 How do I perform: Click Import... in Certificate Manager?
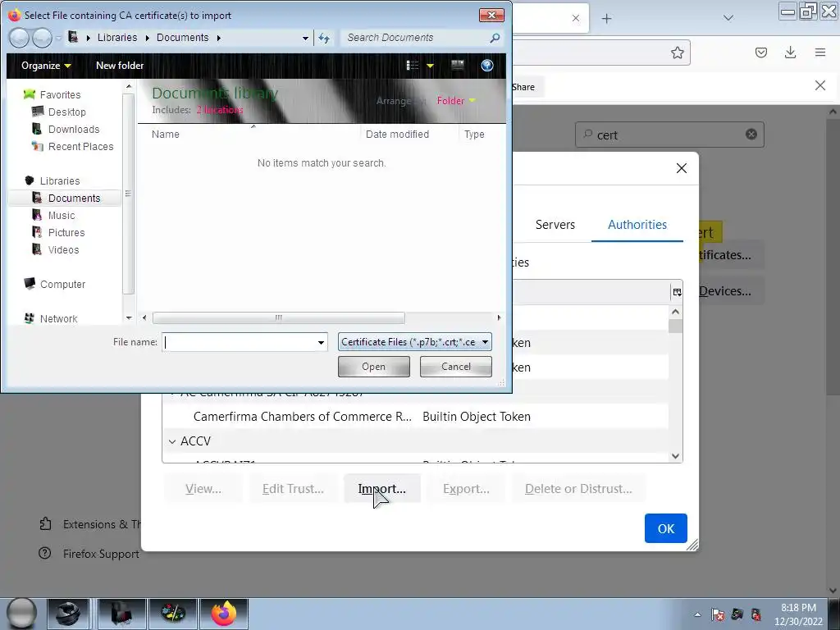(x=382, y=489)
